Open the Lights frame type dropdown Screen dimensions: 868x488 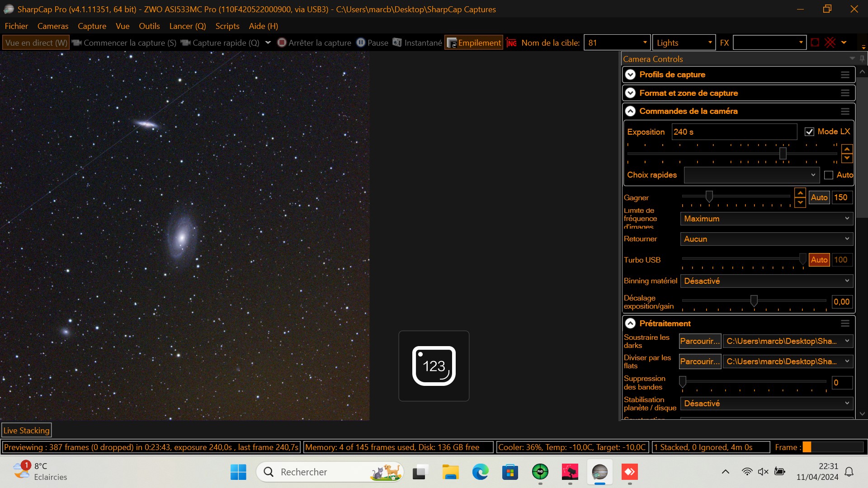[684, 42]
